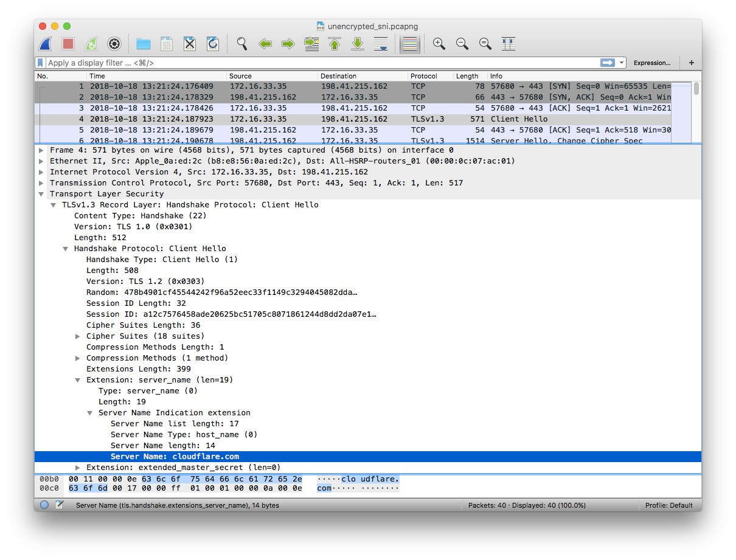Zoom out main window text

(462, 44)
